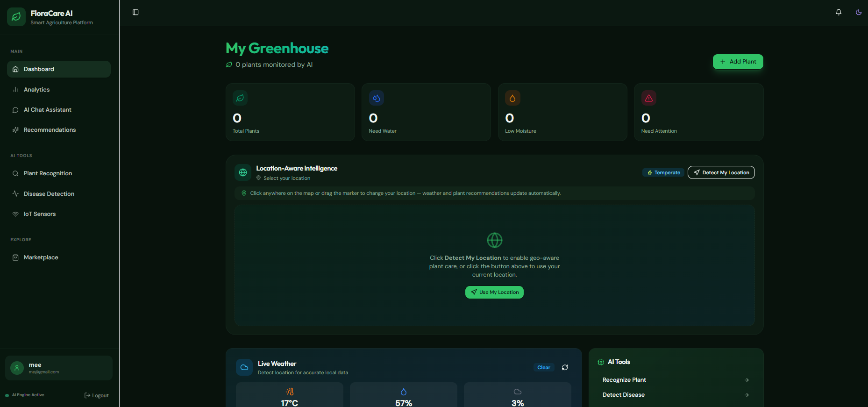Click the Location-Aware Intelligence globe icon

243,172
